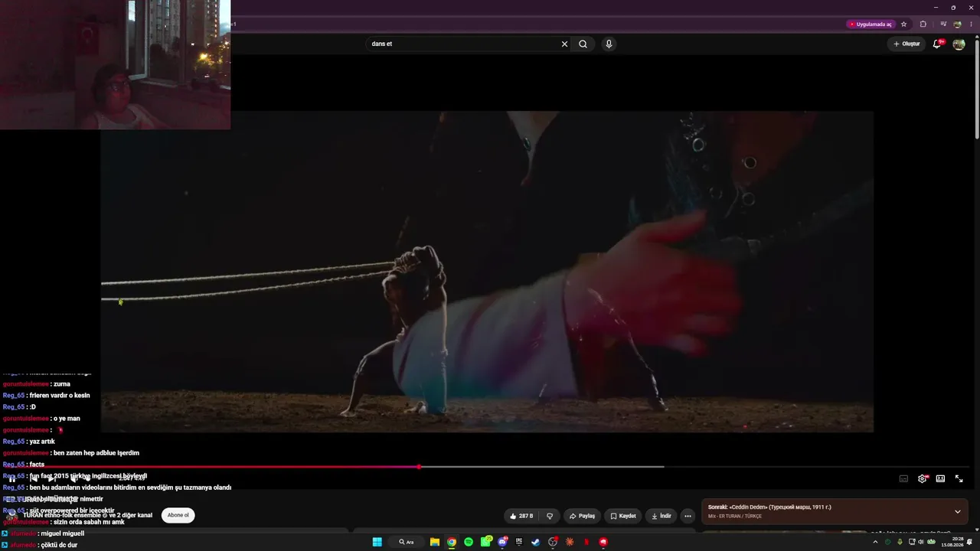Open WhatsApp from the taskbar
The height and width of the screenshot is (551, 980).
485,542
